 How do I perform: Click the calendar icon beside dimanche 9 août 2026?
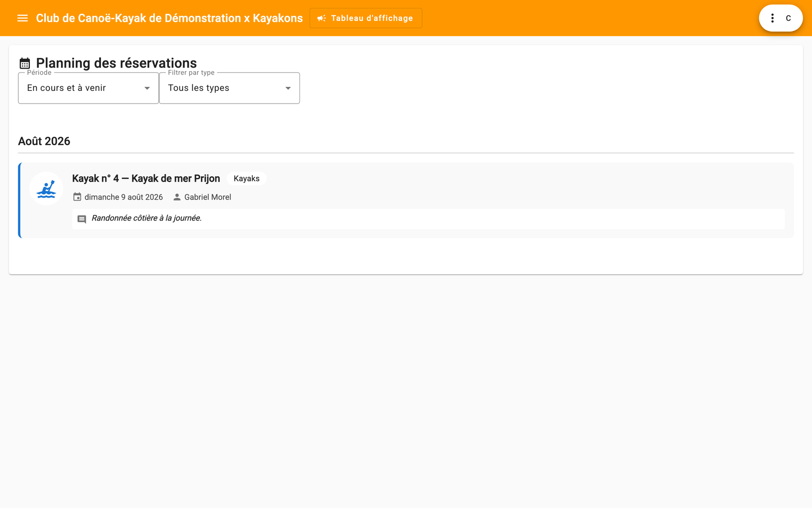point(77,197)
